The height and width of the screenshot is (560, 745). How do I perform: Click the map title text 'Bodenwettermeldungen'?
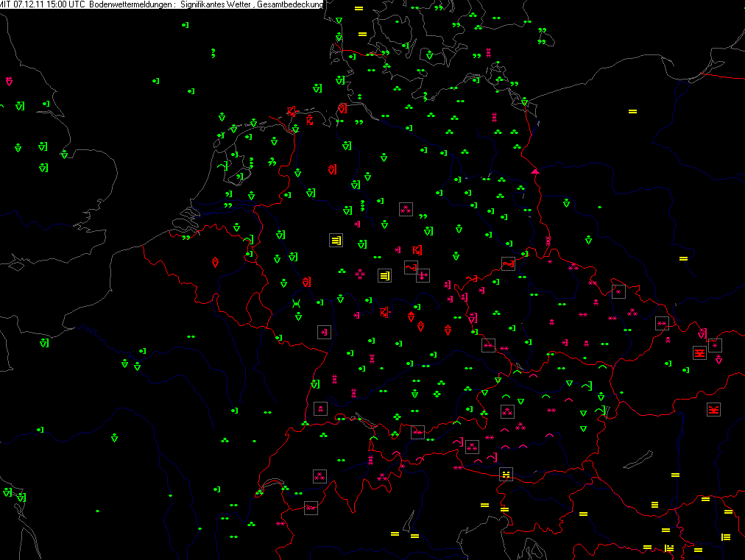(132, 4)
